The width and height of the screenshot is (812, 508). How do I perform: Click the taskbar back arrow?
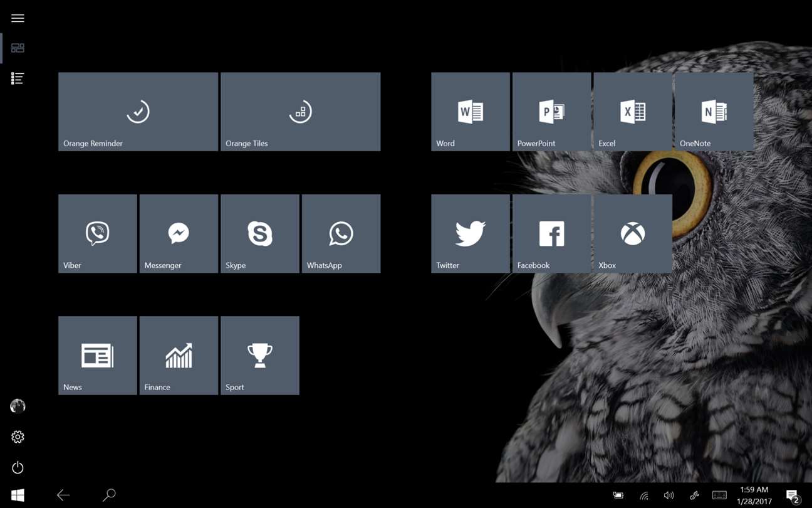pyautogui.click(x=63, y=495)
